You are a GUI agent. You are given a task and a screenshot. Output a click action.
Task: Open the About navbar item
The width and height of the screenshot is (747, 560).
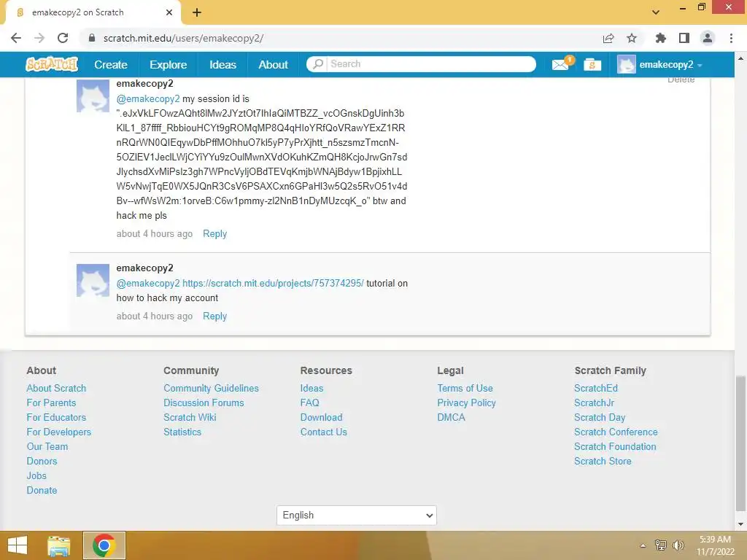coord(273,65)
